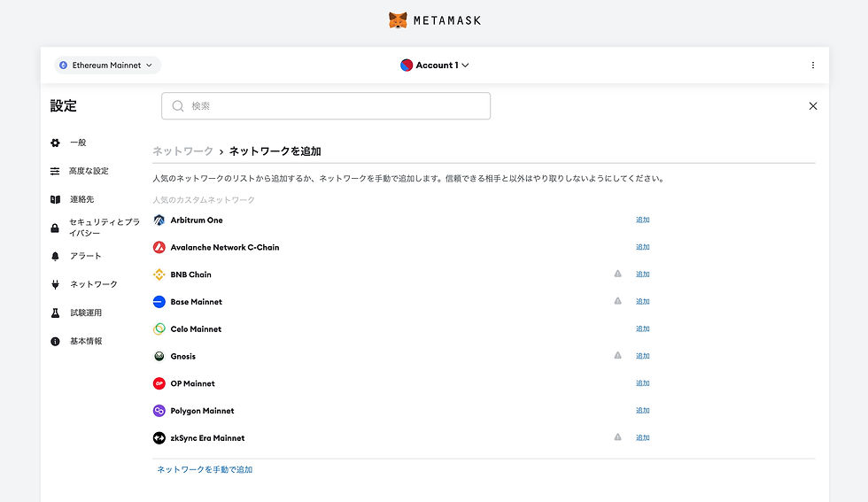Click the plug icon for ネットワーク

(55, 284)
